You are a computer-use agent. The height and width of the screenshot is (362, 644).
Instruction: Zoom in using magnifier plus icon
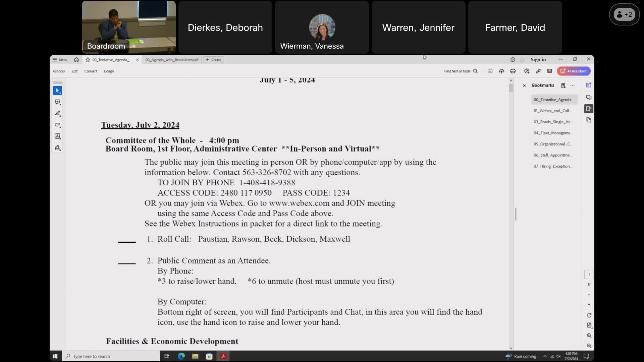589,336
